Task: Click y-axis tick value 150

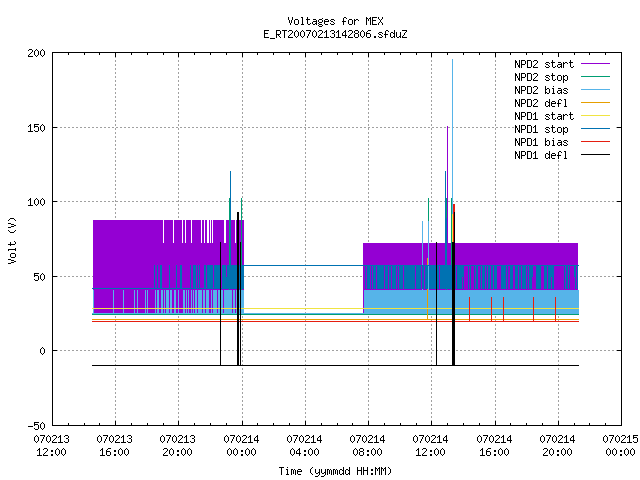Action: tap(36, 128)
